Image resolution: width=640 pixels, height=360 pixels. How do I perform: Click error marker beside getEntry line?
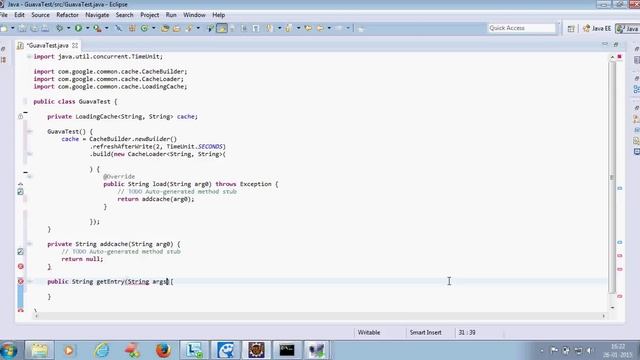20,281
